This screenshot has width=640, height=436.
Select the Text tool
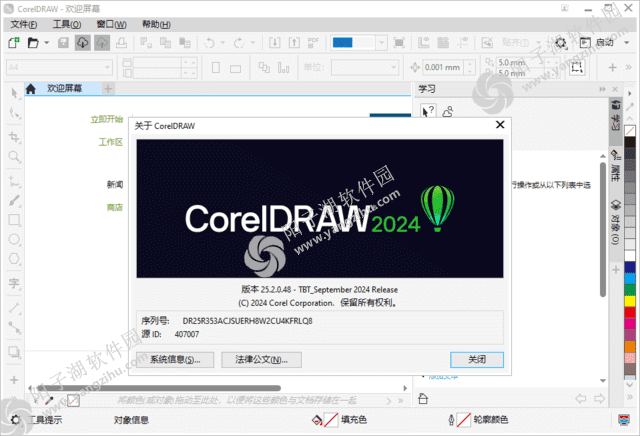pyautogui.click(x=14, y=283)
